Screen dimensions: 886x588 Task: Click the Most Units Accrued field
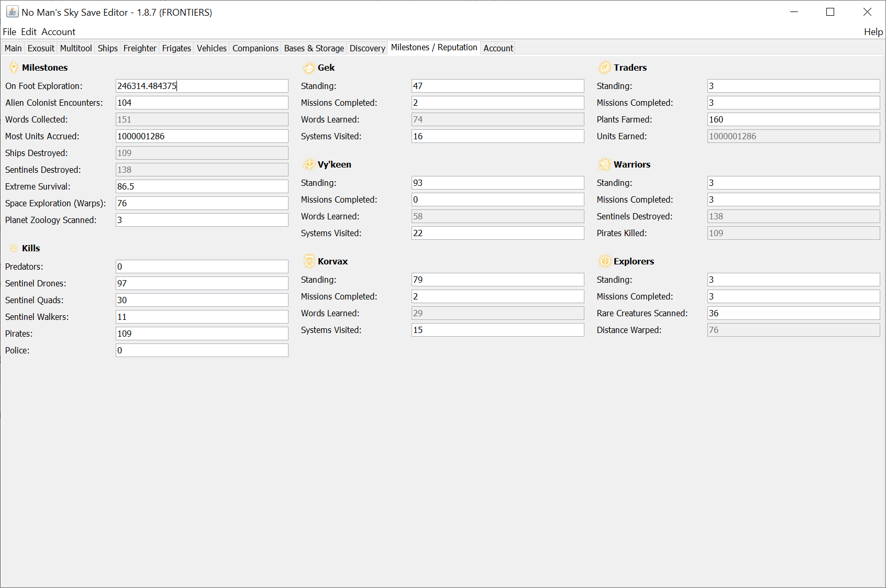click(x=202, y=136)
